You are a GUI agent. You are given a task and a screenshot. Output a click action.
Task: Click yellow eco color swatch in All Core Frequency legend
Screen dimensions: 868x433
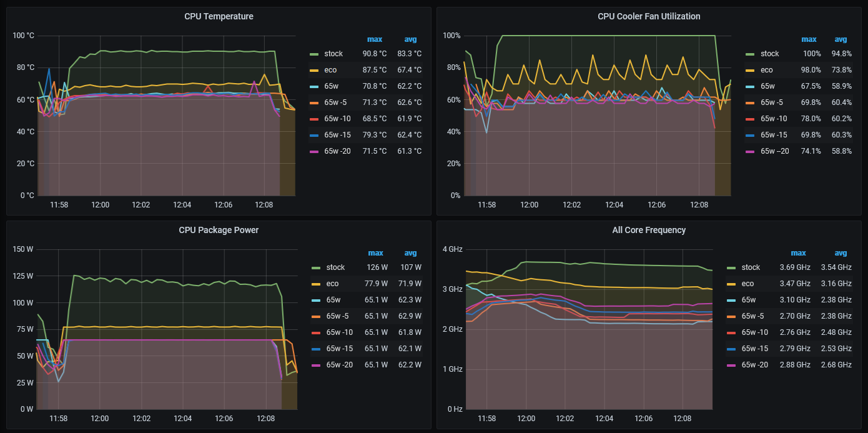730,284
